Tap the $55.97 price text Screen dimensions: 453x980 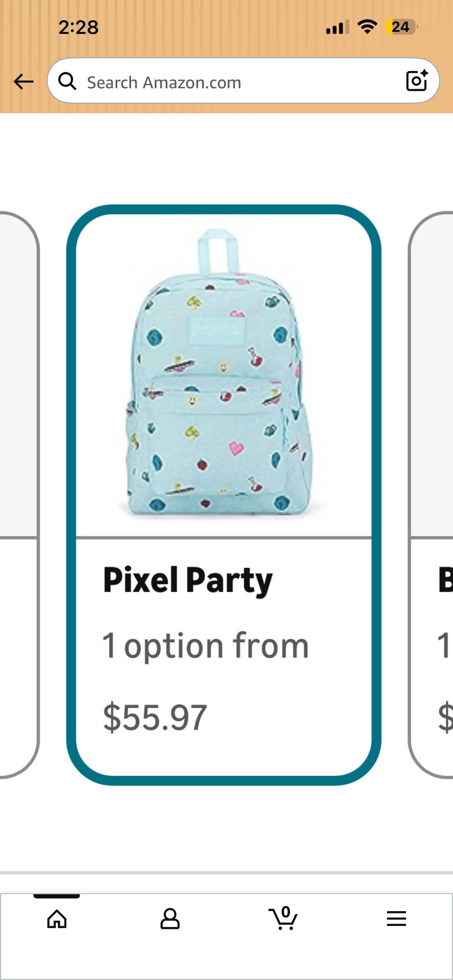[x=155, y=717]
